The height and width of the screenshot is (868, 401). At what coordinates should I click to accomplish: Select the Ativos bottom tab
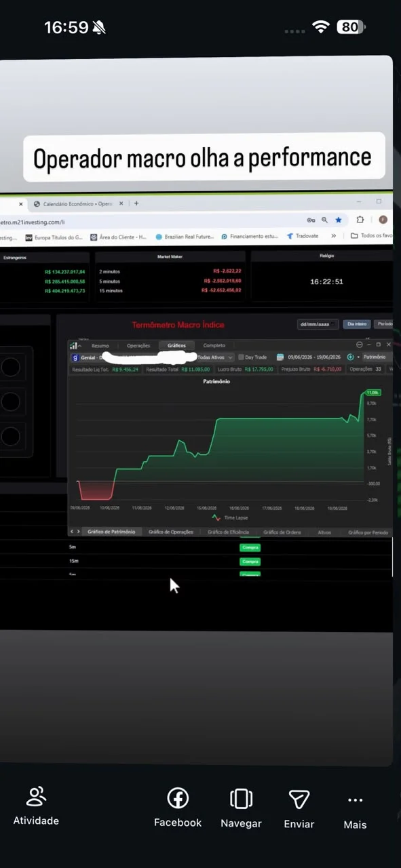[x=325, y=532]
